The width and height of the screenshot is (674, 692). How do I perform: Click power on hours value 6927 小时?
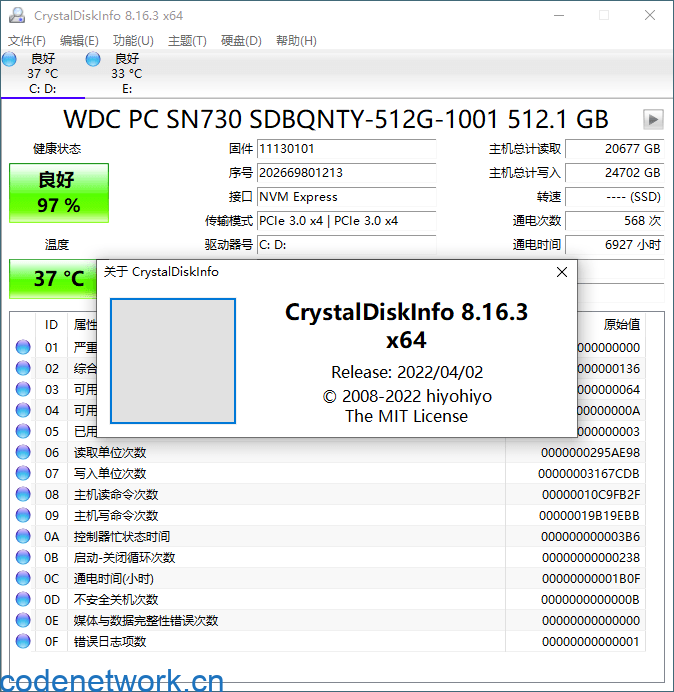click(614, 244)
